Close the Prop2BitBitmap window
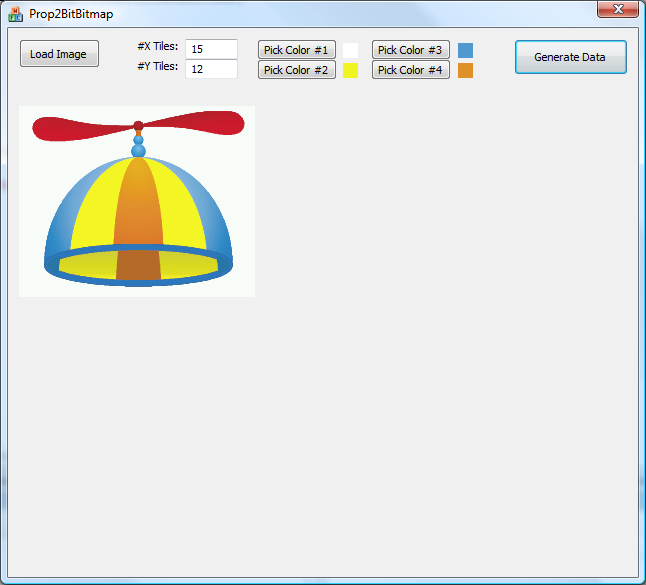 pos(617,9)
